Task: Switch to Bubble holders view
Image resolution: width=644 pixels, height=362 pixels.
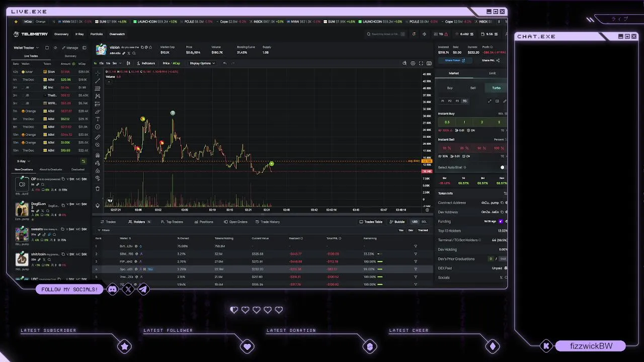Action: point(397,222)
